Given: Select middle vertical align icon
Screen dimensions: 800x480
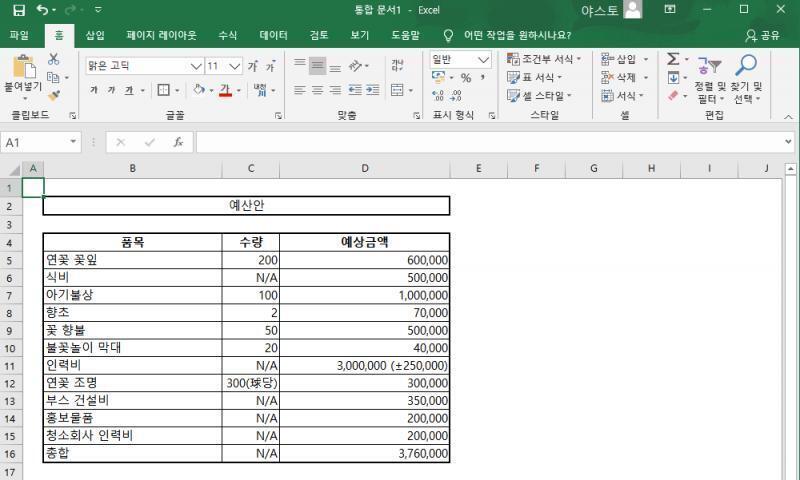Looking at the screenshot, I should (317, 65).
